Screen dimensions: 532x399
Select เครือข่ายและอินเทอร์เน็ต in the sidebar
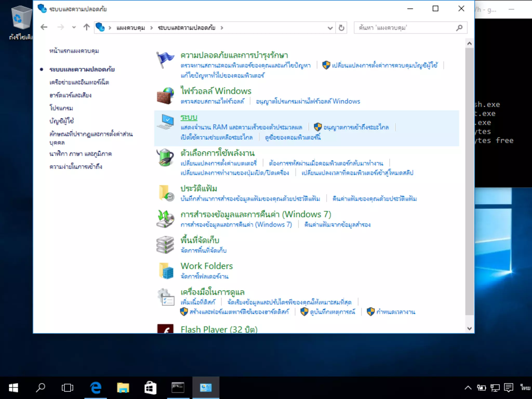coord(79,82)
